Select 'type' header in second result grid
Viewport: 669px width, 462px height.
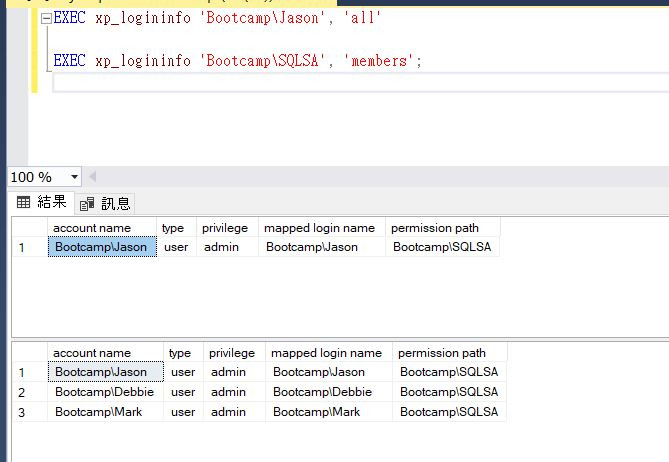183,353
